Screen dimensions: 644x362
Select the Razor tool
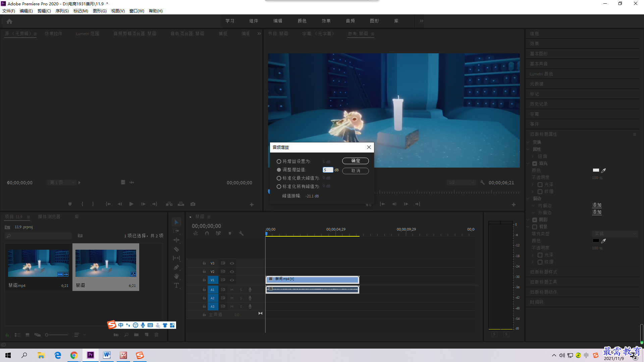[x=176, y=249]
